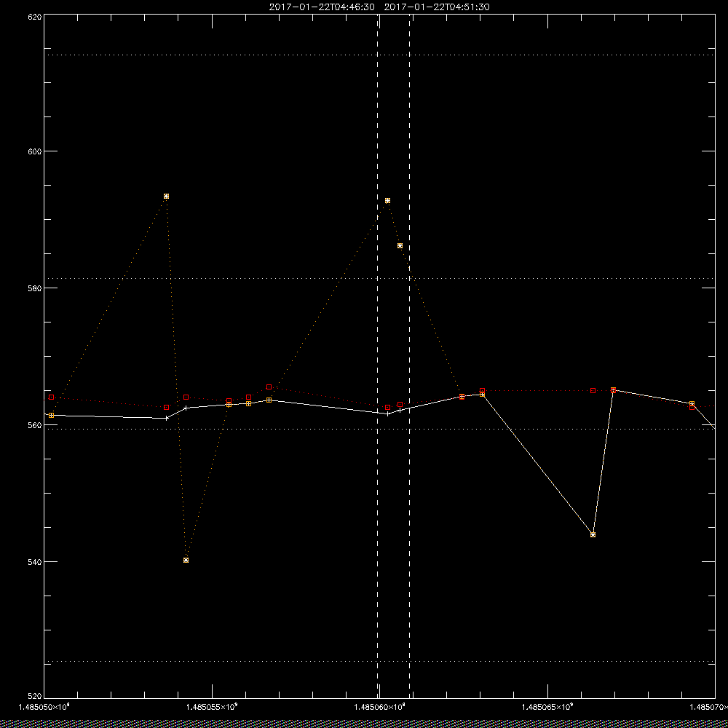Select the 2017-01-22T04:46:30 start timestamp

click(x=321, y=7)
